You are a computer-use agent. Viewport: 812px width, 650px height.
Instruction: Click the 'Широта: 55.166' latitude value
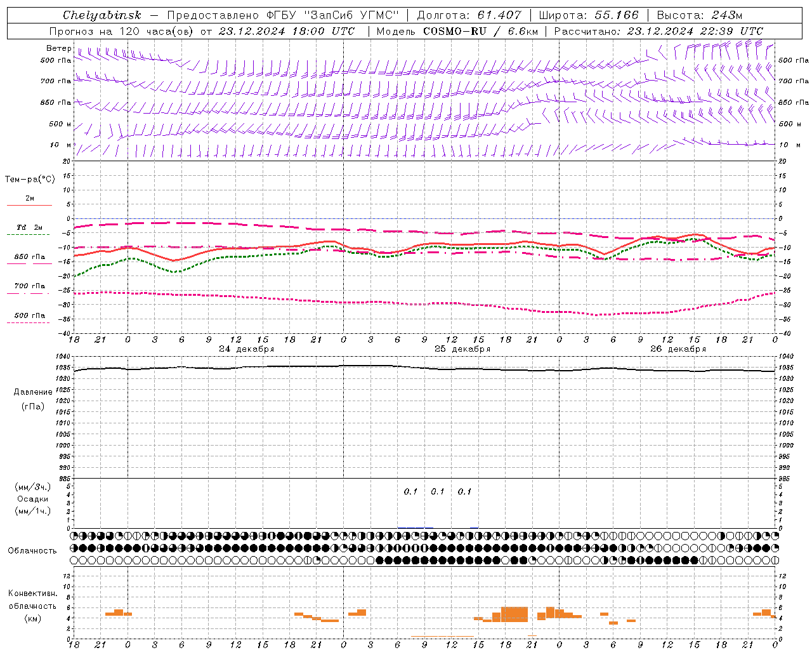point(588,15)
